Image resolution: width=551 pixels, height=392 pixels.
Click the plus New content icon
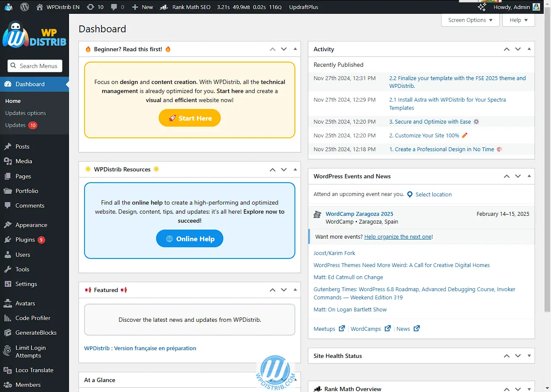pos(135,7)
